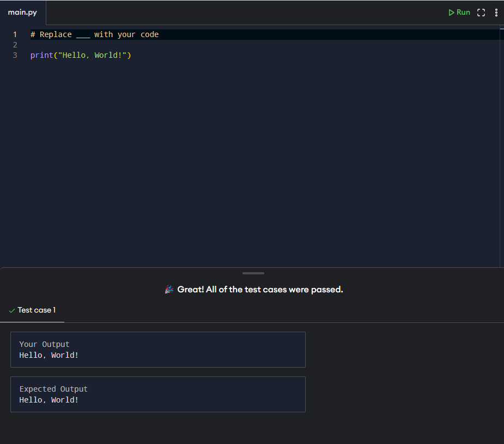The width and height of the screenshot is (504, 444).
Task: Click the all test cases passed message
Action: (x=260, y=290)
